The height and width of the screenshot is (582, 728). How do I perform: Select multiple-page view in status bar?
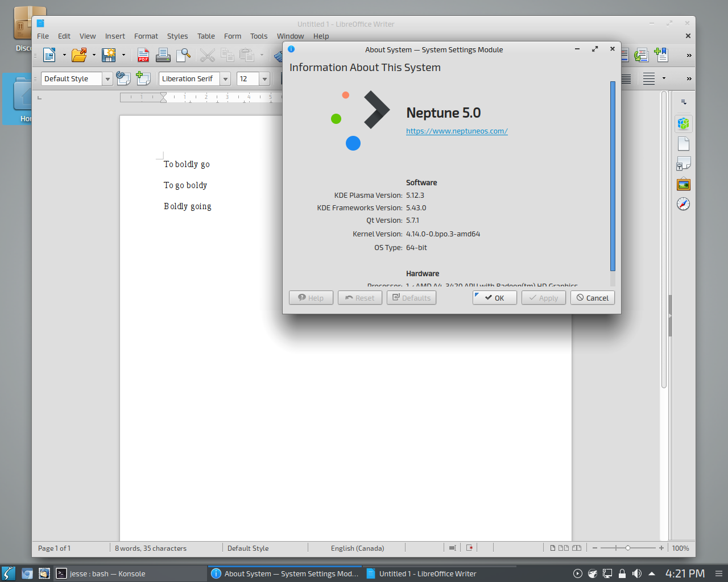pyautogui.click(x=564, y=548)
